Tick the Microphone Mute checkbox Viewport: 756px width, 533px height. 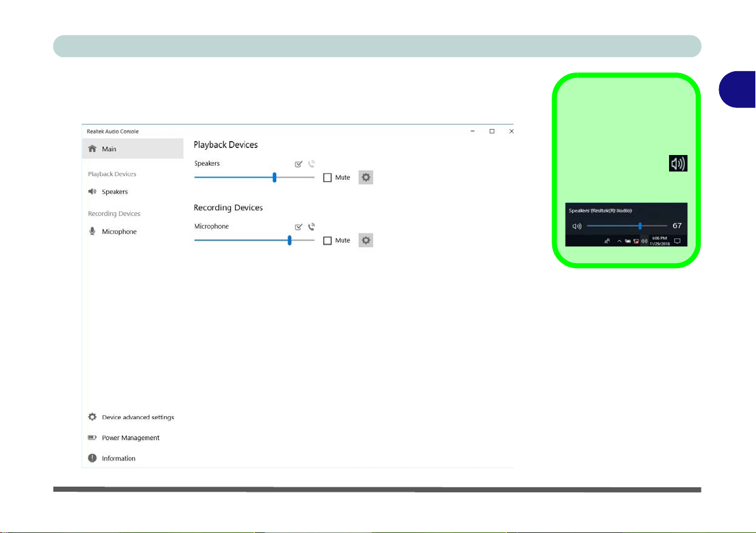pyautogui.click(x=328, y=240)
